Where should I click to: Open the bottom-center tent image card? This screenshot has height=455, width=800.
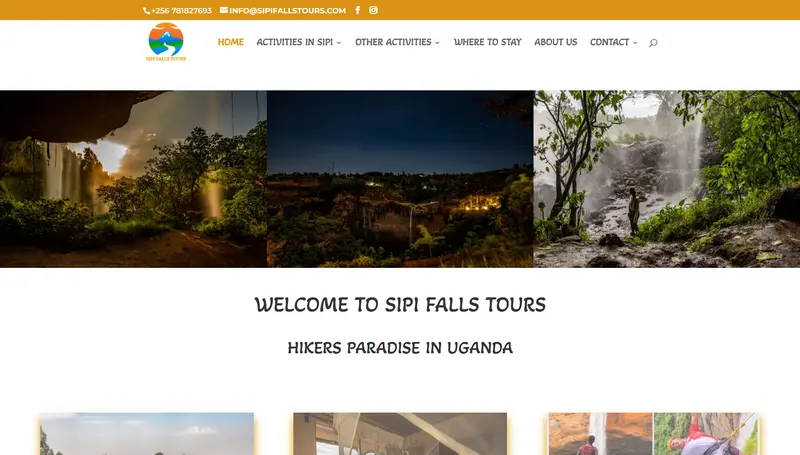pyautogui.click(x=400, y=434)
